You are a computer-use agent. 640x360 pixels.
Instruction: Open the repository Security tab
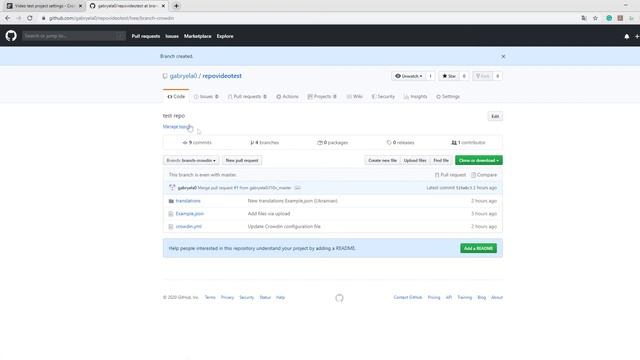(x=383, y=97)
